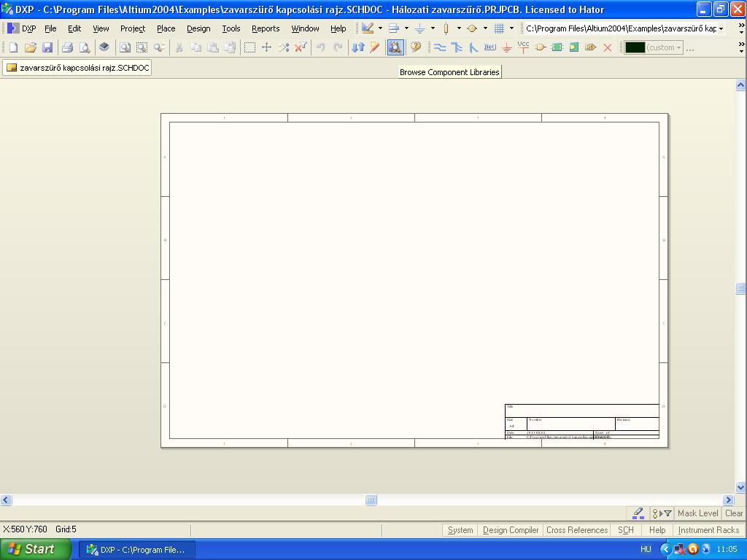Expand the alignment tools dropdown arrow
The image size is (747, 560).
[406, 28]
